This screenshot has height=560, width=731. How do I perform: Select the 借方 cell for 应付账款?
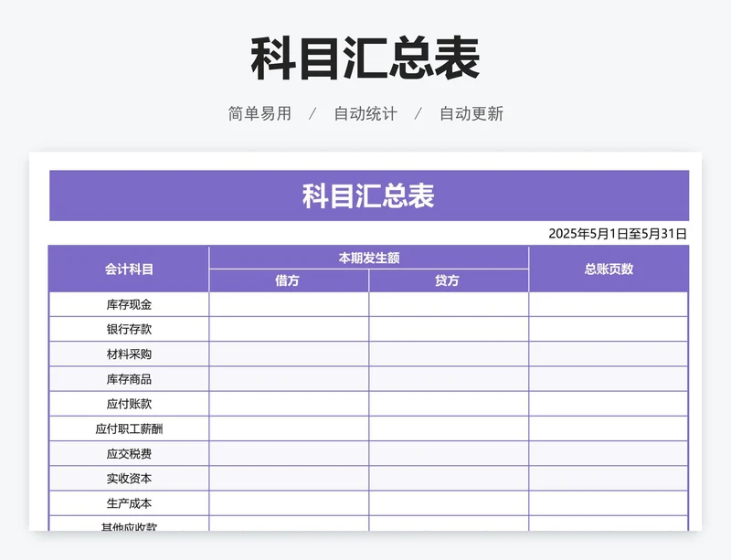[x=289, y=404]
